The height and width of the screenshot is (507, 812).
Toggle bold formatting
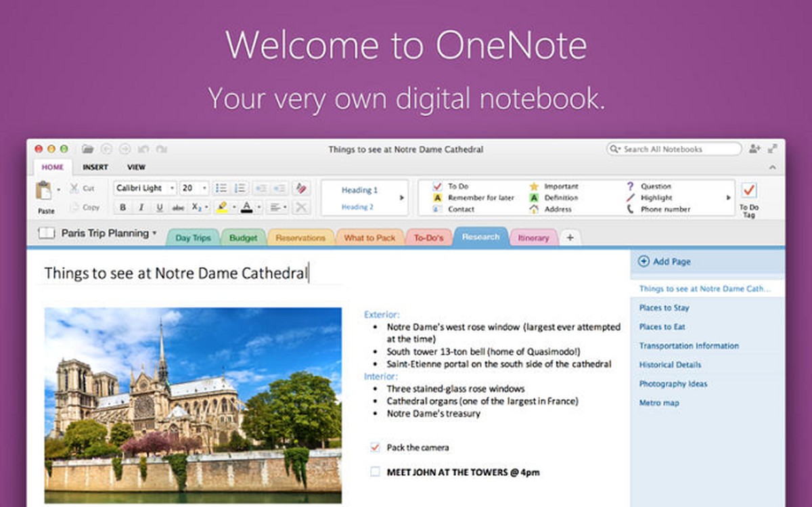pos(122,207)
